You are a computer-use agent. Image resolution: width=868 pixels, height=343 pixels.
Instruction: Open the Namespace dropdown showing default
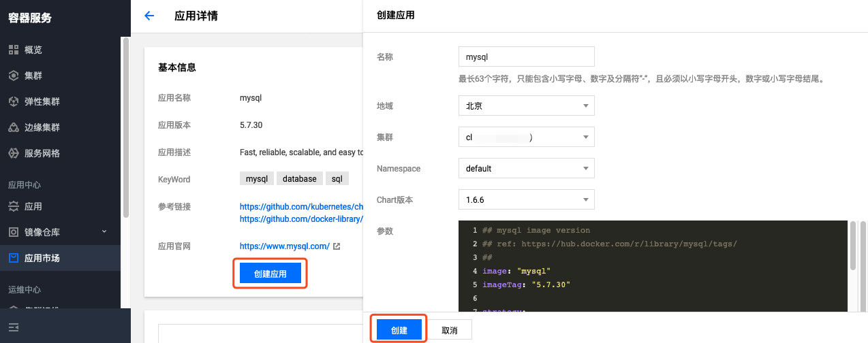point(527,168)
